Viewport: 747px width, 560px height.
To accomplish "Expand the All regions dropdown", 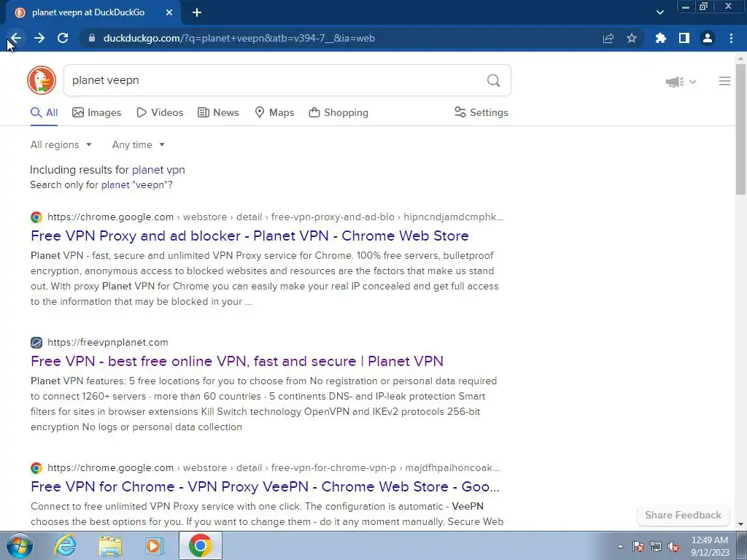I will pyautogui.click(x=61, y=145).
